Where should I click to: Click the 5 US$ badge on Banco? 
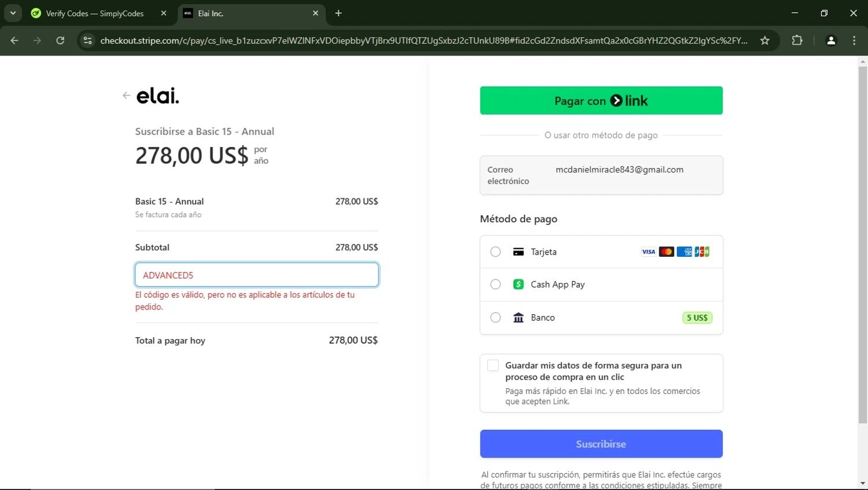[x=697, y=318]
